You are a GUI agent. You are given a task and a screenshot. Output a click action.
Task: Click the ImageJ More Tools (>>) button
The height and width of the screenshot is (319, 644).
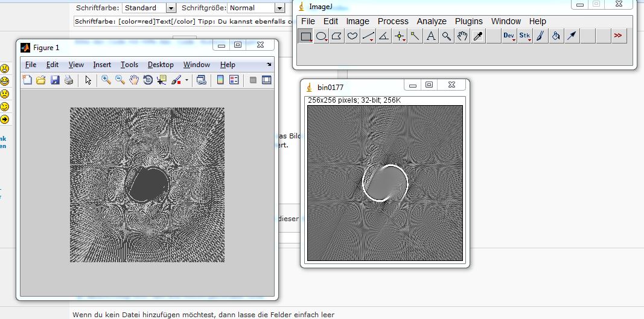pyautogui.click(x=617, y=36)
